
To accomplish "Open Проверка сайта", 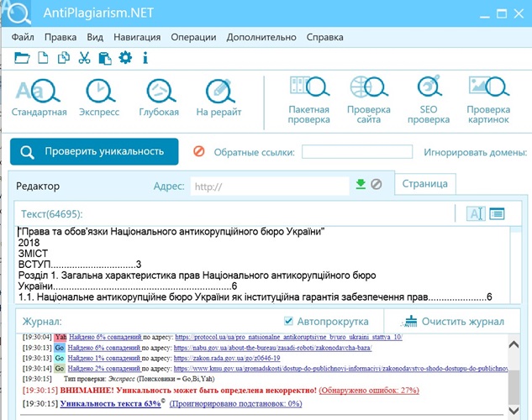I will (x=369, y=100).
